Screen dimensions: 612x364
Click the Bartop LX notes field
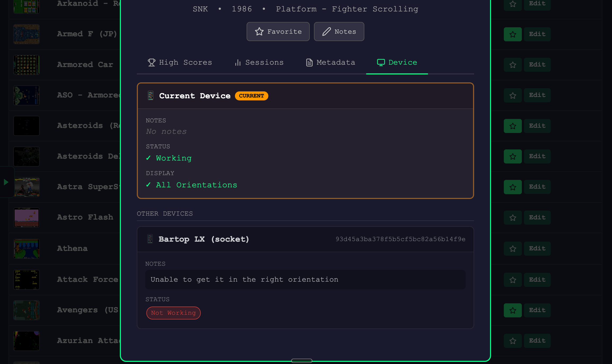305,279
